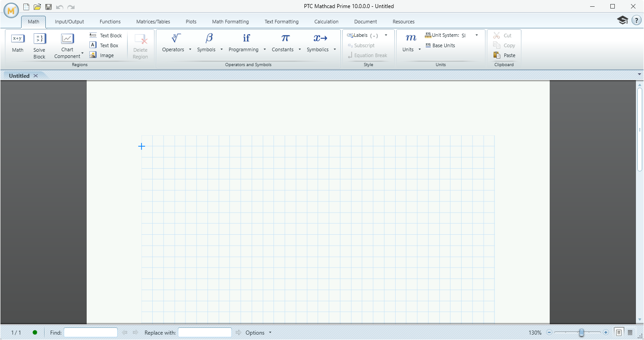Click the Base Units button
The width and height of the screenshot is (644, 340).
(x=440, y=45)
